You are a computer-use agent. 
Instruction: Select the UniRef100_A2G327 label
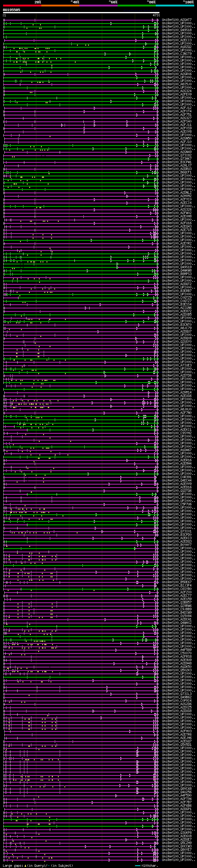pyautogui.click(x=177, y=118)
